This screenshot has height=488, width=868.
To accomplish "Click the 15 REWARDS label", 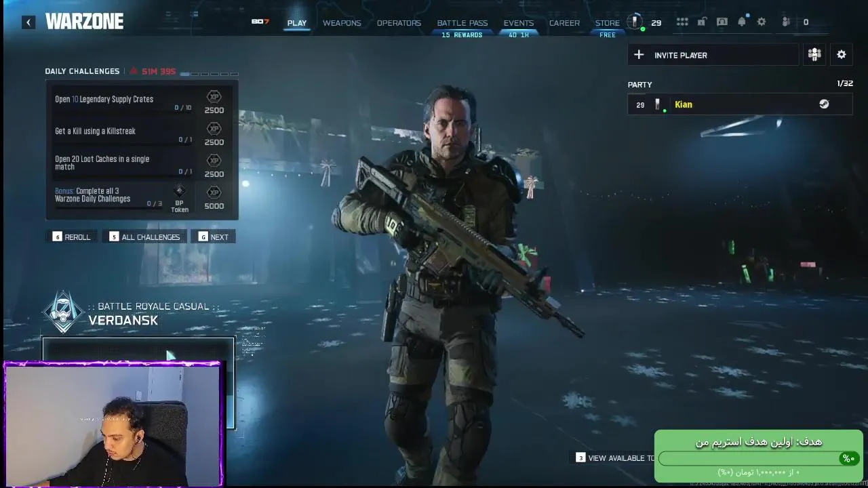I will click(462, 35).
